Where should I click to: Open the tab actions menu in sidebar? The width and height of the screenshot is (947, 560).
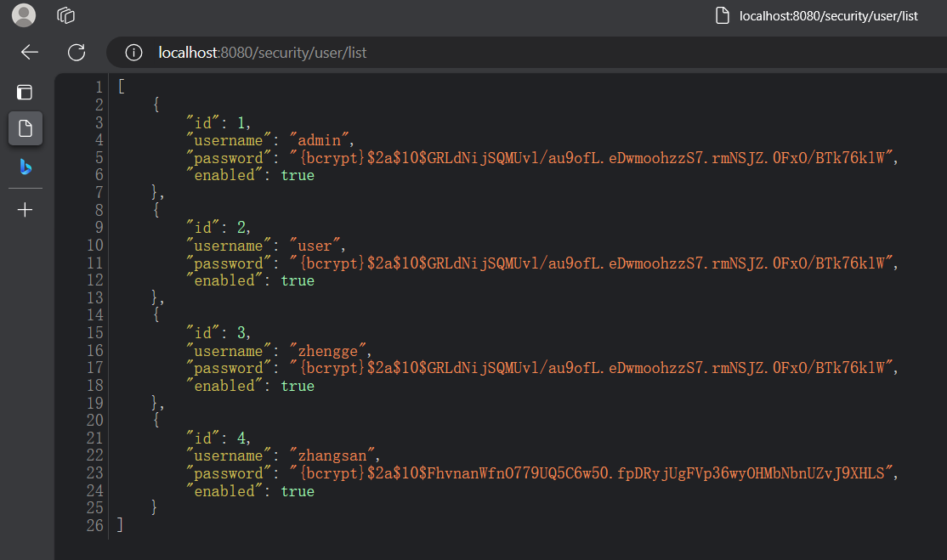tap(26, 93)
